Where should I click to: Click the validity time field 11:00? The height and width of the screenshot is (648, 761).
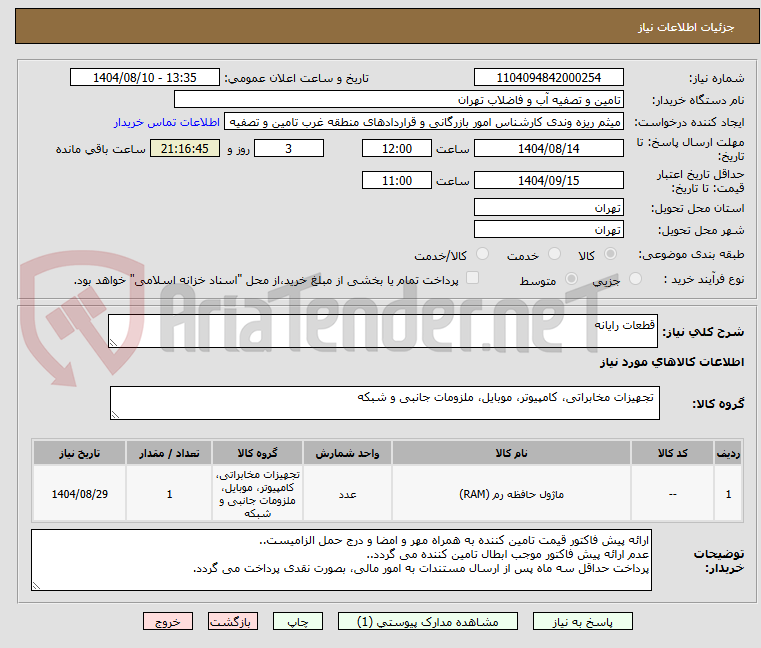click(397, 181)
